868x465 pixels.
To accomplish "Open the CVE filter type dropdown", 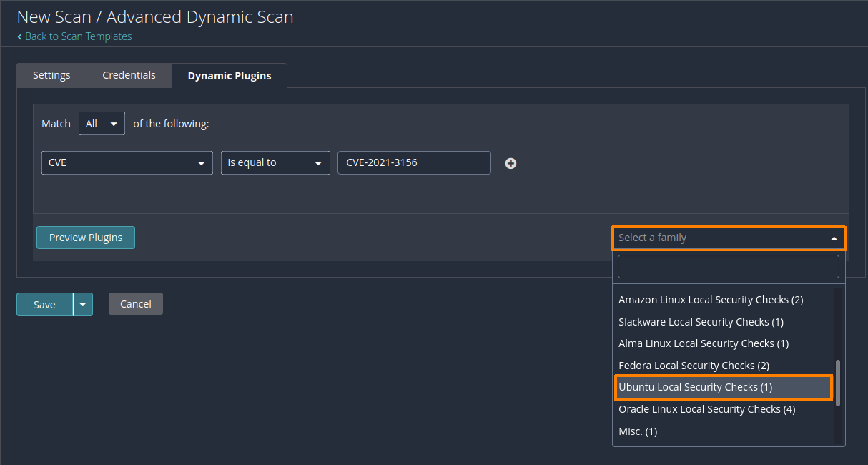I will click(x=127, y=163).
